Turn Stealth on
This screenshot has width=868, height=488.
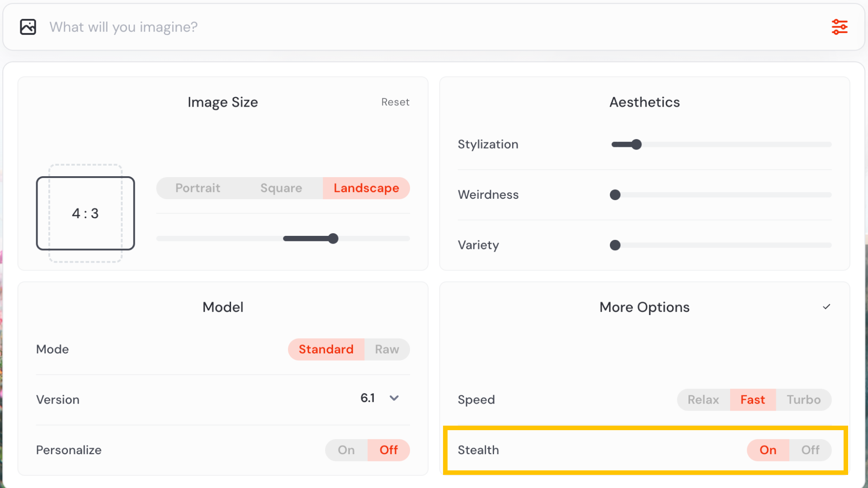(768, 450)
